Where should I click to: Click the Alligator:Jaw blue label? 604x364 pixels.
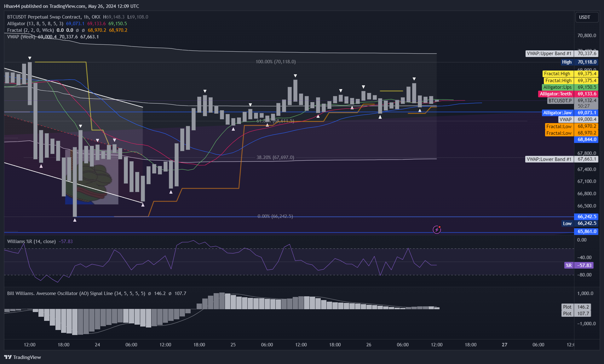coord(570,113)
